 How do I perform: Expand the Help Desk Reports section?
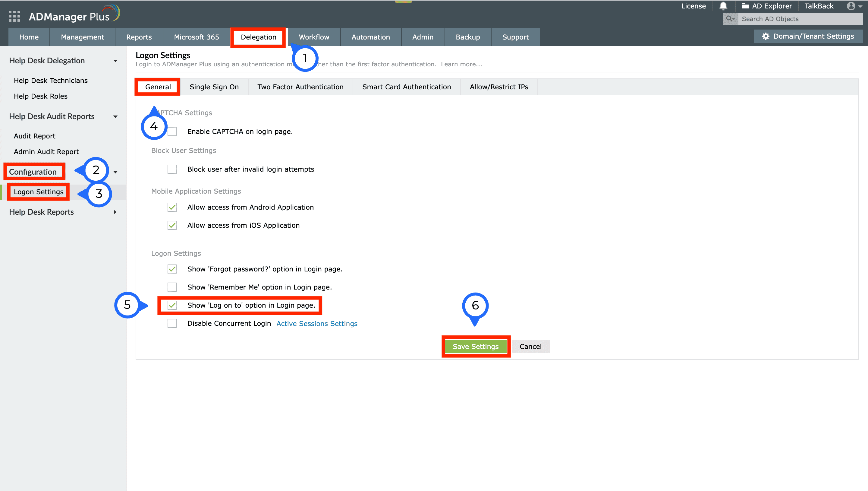(115, 212)
